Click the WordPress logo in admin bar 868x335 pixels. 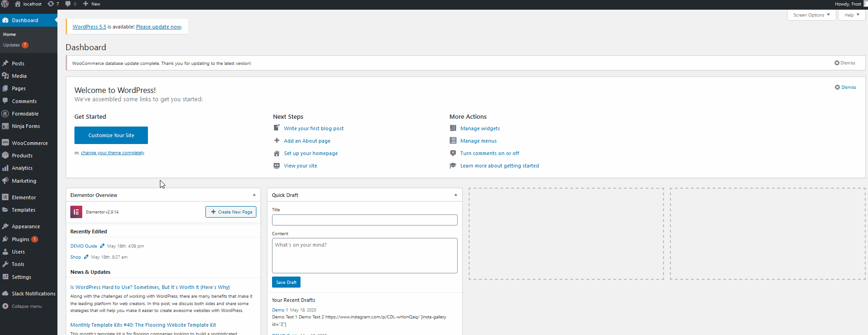(x=5, y=4)
